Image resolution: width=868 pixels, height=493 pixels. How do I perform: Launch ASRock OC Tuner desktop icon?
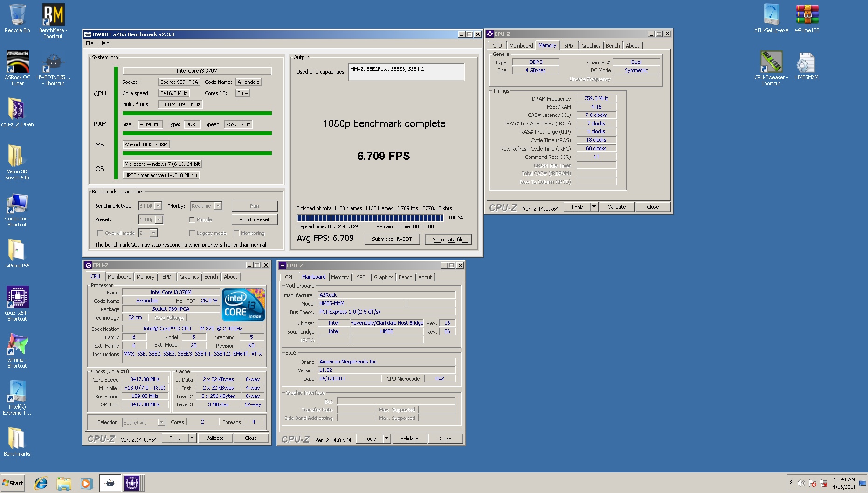[17, 68]
